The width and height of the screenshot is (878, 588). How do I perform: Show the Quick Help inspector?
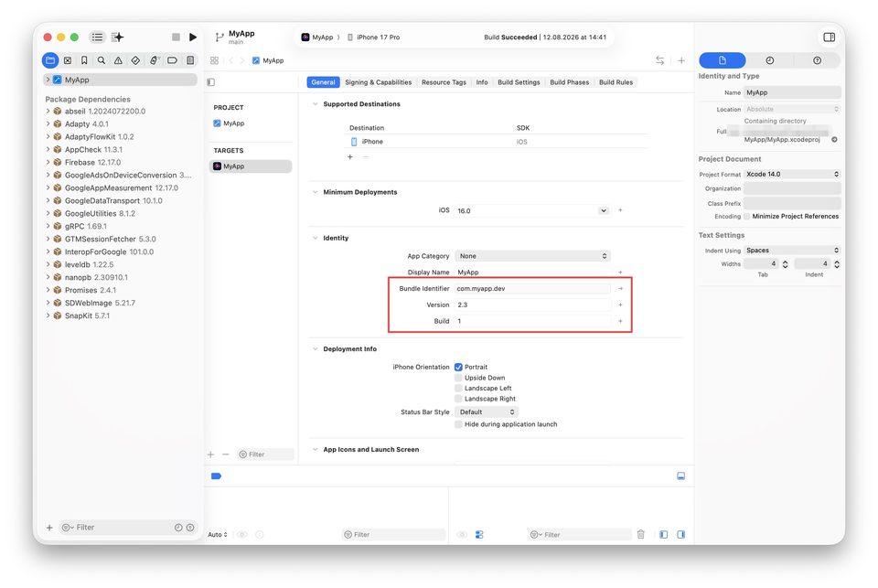tap(817, 60)
